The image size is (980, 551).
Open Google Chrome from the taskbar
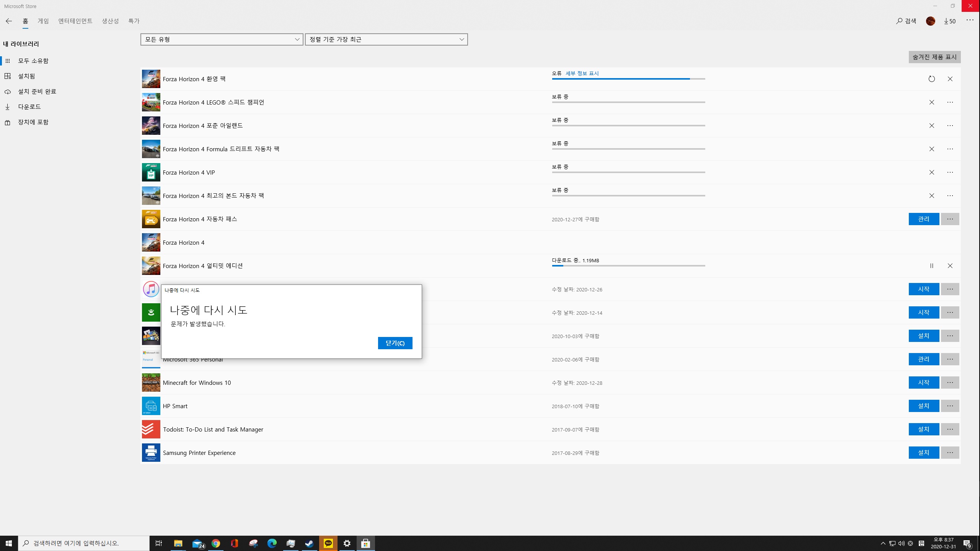tap(215, 543)
